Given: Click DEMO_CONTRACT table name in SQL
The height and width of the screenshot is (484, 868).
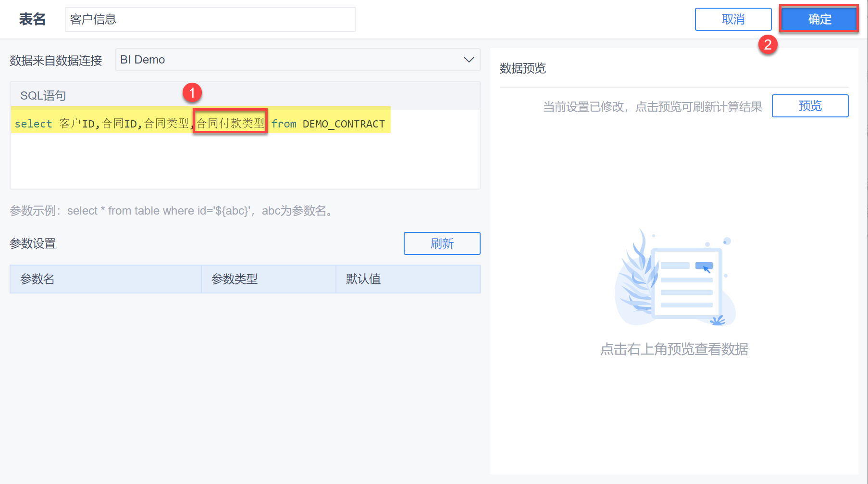Looking at the screenshot, I should coord(344,124).
